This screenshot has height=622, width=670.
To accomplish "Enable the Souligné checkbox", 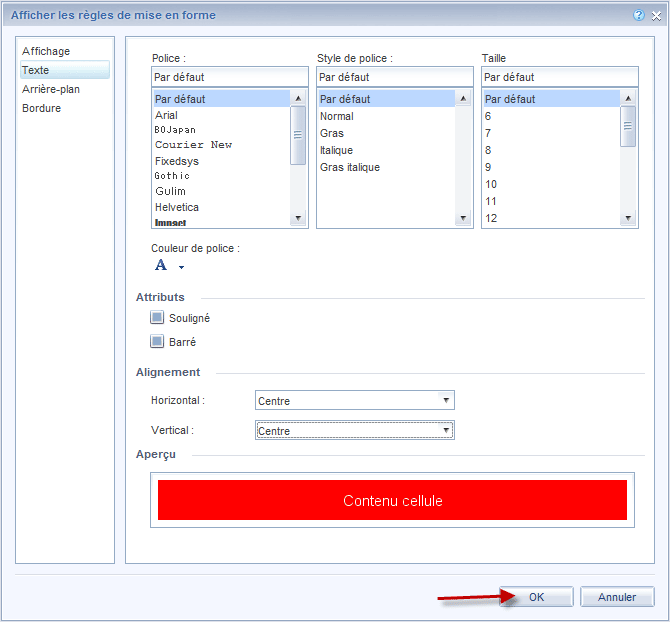I will pos(157,317).
